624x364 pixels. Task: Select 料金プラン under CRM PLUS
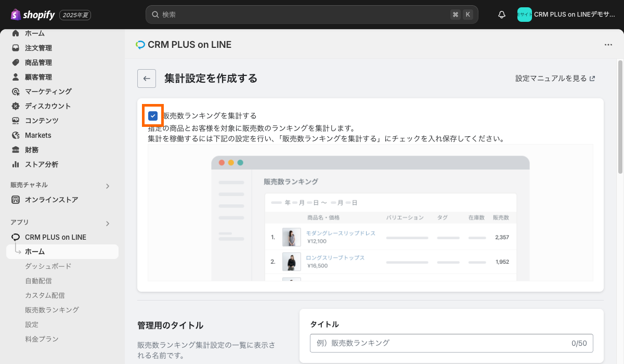tap(42, 339)
